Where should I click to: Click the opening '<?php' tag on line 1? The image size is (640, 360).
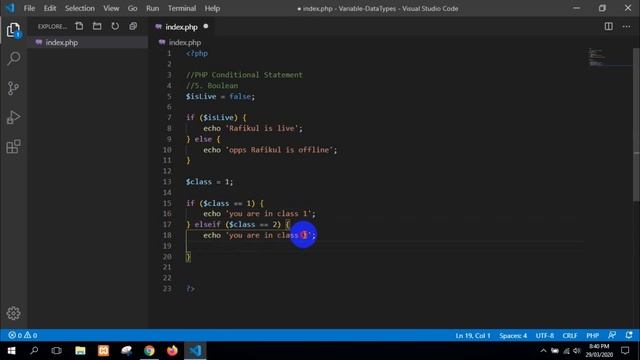point(197,53)
